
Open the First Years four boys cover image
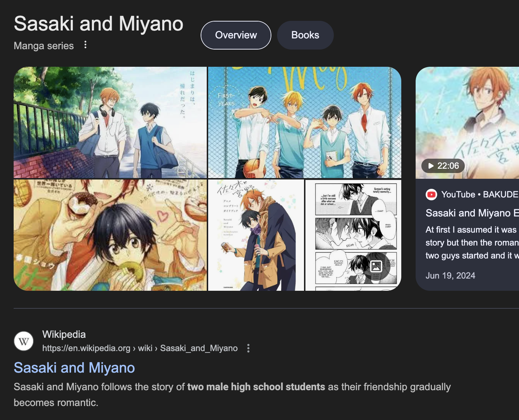coord(305,122)
